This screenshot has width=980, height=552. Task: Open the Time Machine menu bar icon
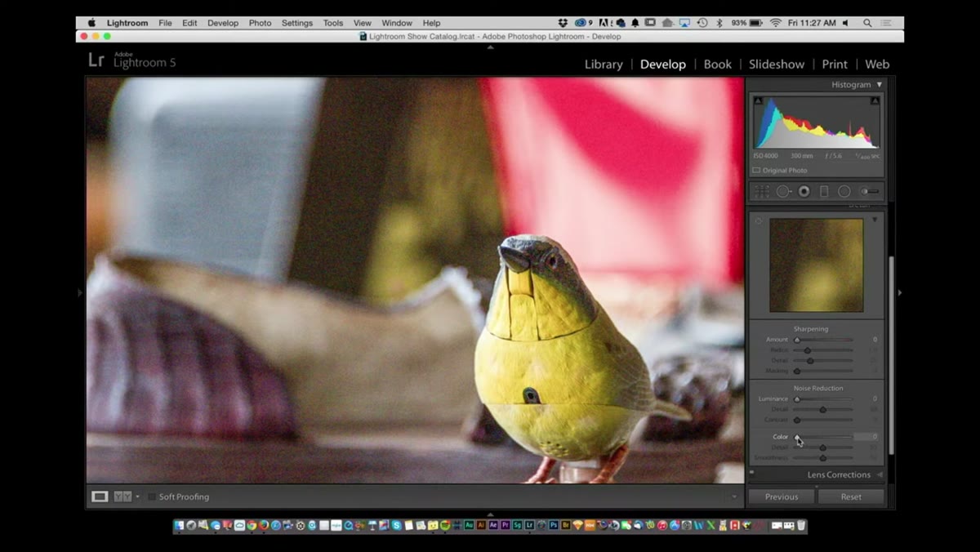click(702, 23)
